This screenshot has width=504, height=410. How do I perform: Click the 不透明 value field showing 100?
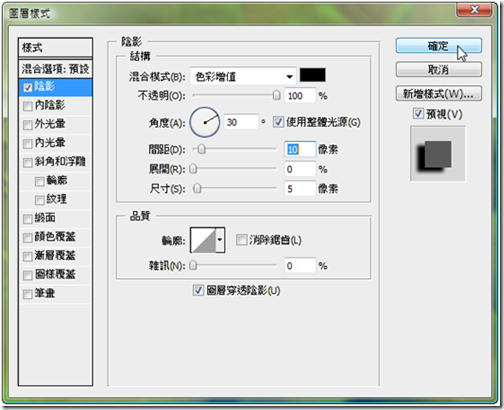300,96
